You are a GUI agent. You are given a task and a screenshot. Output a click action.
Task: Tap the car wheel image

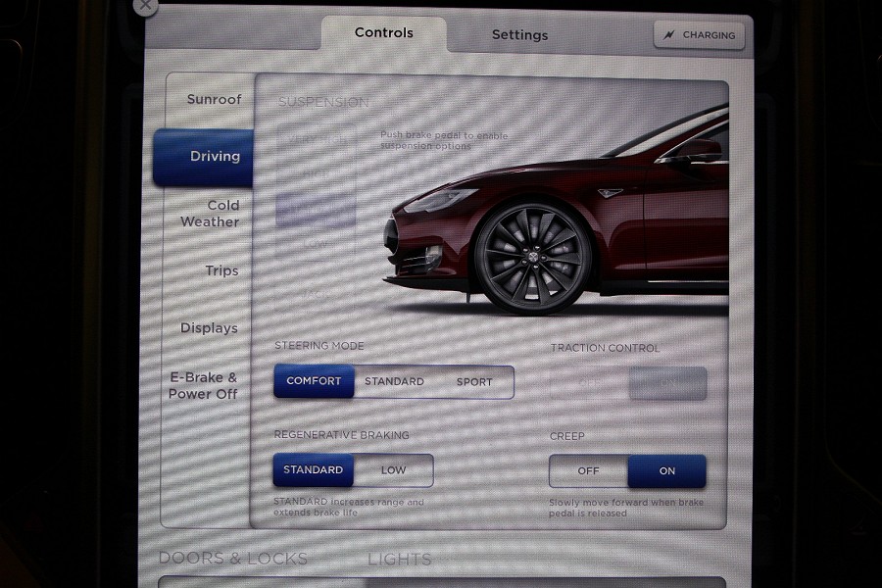(532, 259)
